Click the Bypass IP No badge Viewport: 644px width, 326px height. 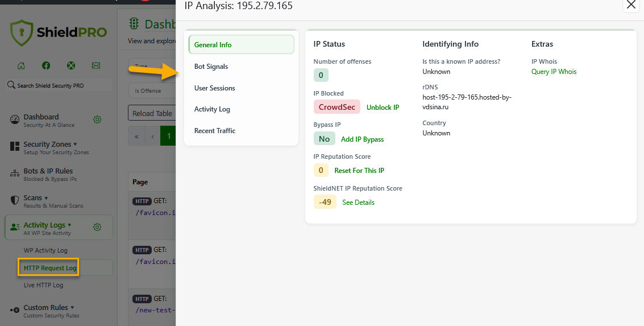tap(325, 139)
